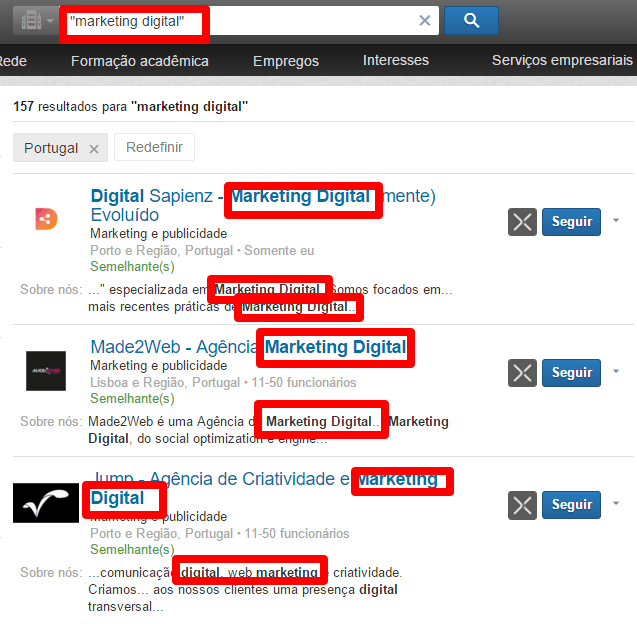637x624 pixels.
Task: Clear the search box with the X icon
Action: (425, 20)
